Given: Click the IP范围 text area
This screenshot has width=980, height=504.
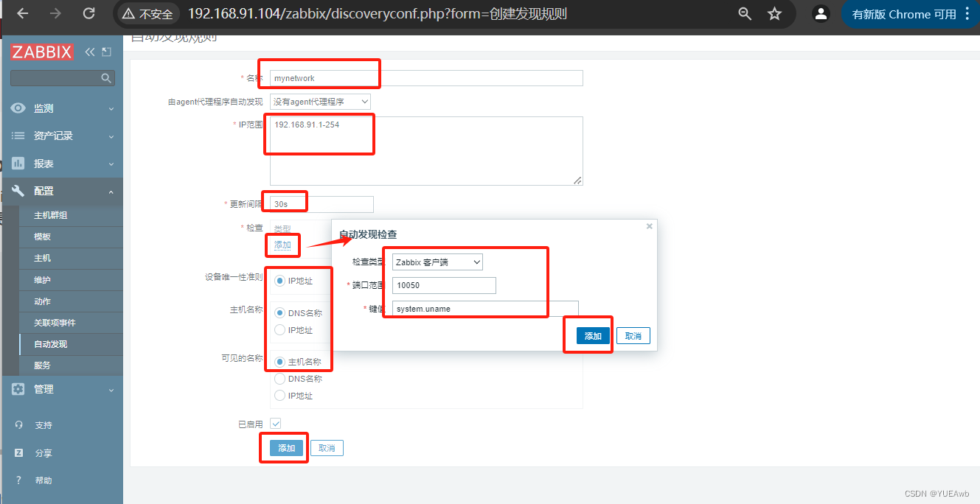Looking at the screenshot, I should coord(426,150).
